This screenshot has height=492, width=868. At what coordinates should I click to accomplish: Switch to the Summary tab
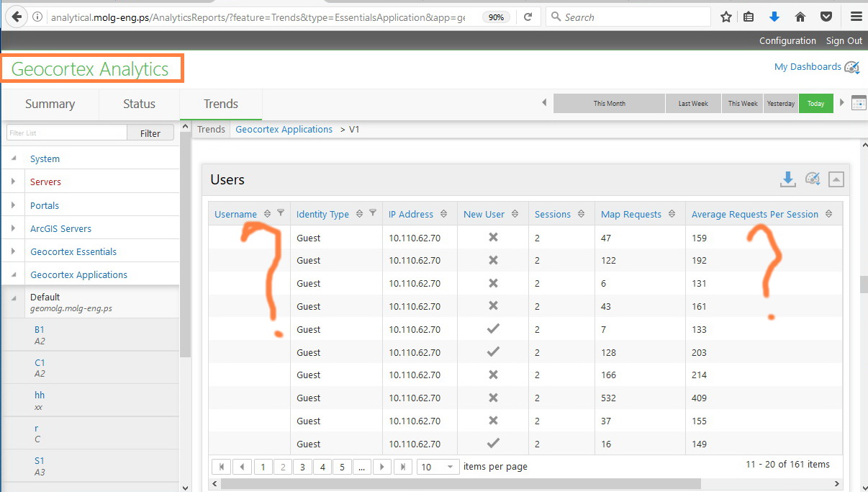(x=50, y=104)
